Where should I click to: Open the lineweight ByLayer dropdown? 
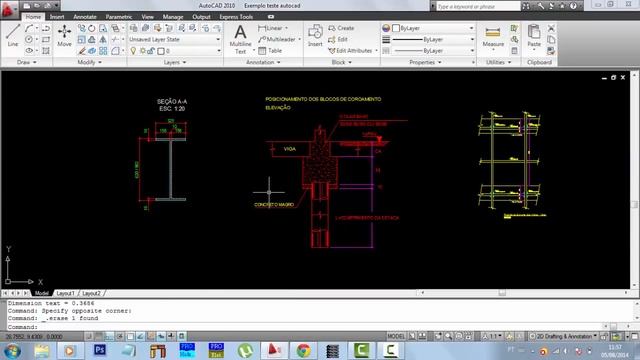click(x=433, y=40)
